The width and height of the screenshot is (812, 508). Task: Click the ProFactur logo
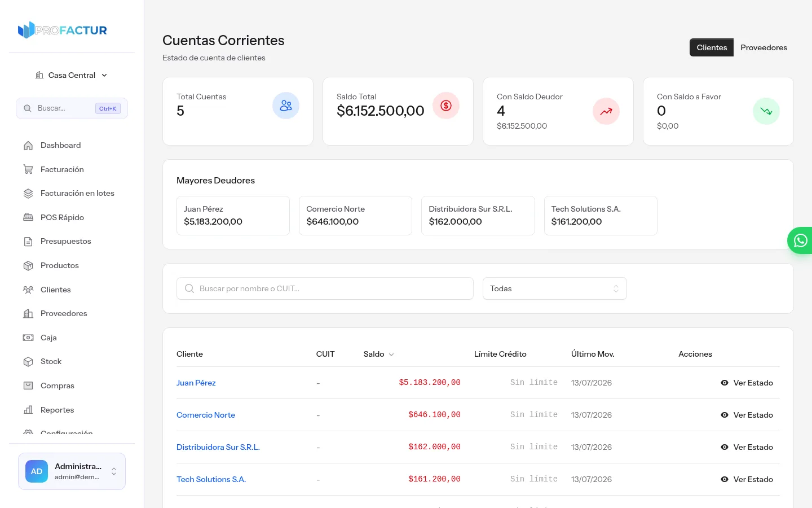(63, 30)
